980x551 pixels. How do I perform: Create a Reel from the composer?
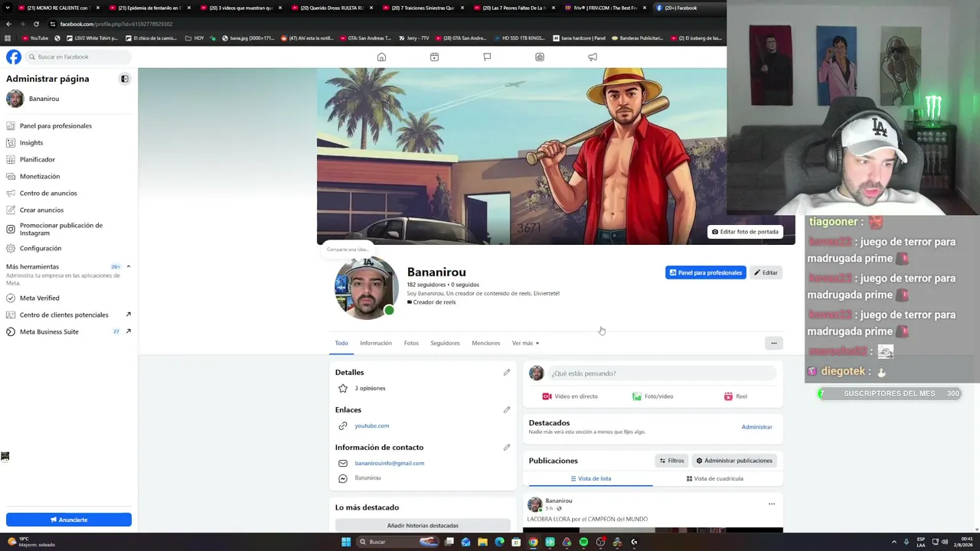click(735, 396)
